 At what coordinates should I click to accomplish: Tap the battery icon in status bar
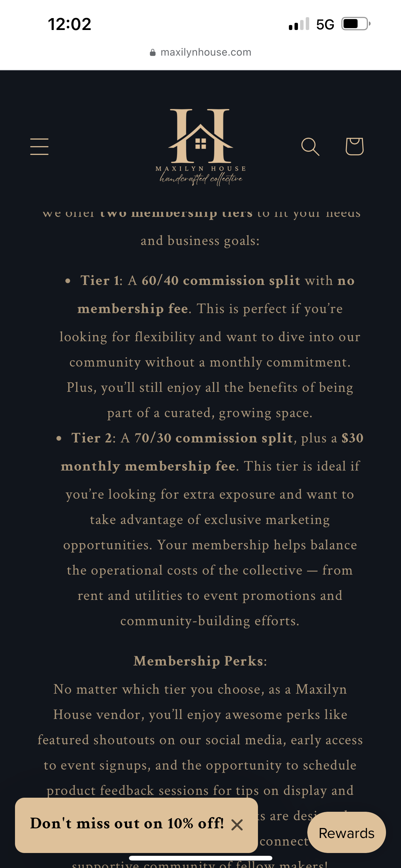pyautogui.click(x=355, y=24)
